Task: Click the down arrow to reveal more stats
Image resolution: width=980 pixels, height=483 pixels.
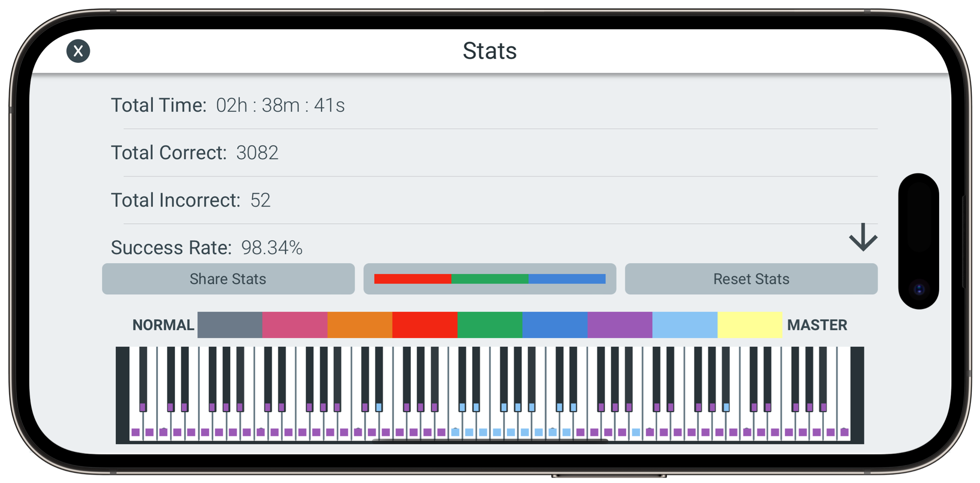Action: point(863,237)
